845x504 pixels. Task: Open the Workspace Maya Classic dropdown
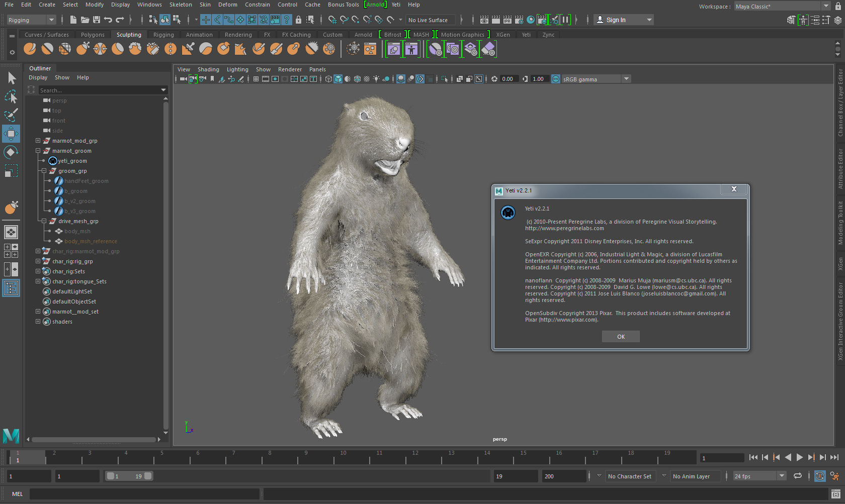[x=783, y=6]
